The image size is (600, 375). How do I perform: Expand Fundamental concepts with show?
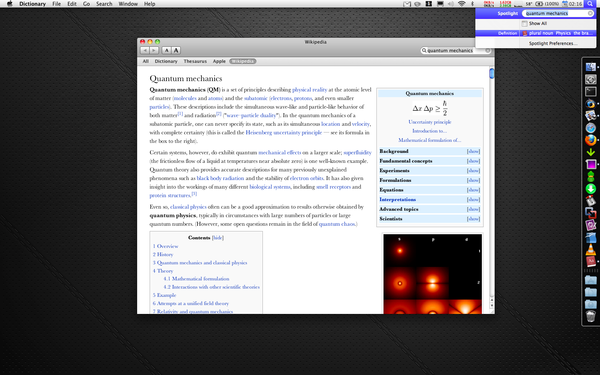473,161
